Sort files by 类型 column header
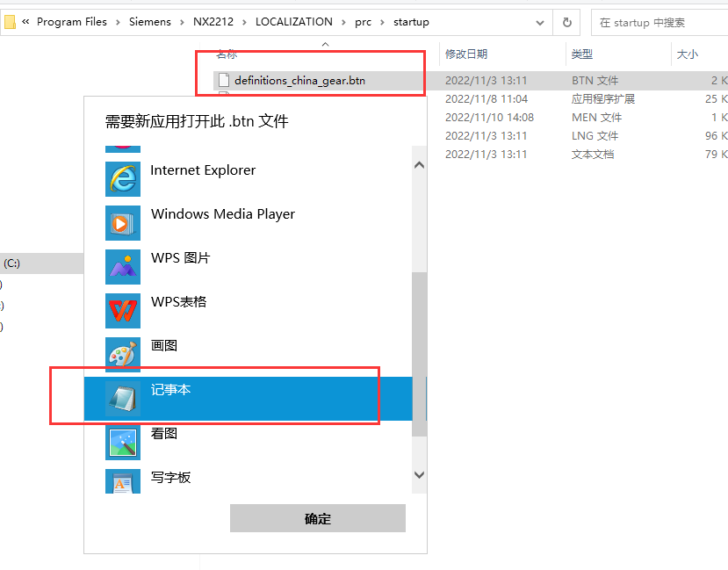Screen dimensions: 728x570 point(581,54)
